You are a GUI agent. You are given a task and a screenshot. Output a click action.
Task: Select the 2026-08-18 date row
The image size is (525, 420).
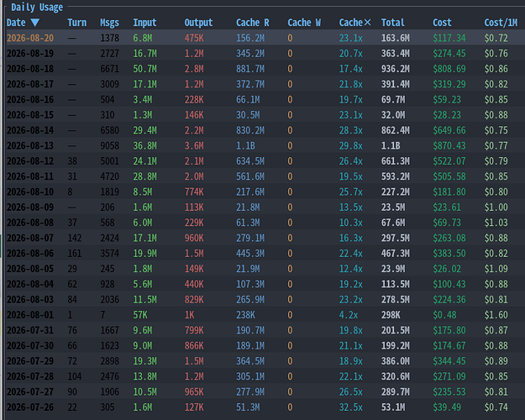tap(265, 69)
